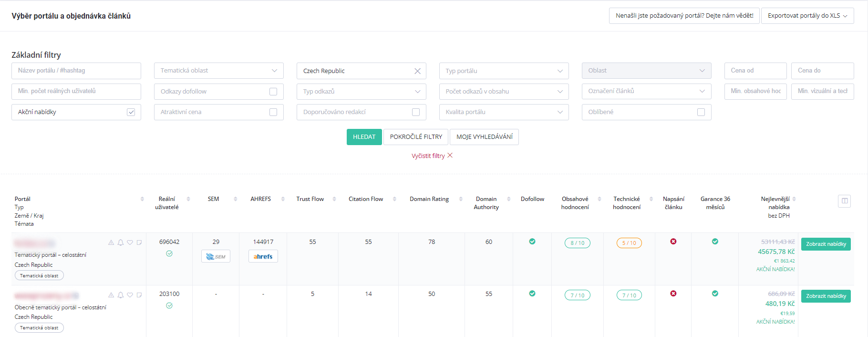Click the warning triangle icon in first portal row
This screenshot has height=337, width=868.
point(111,242)
